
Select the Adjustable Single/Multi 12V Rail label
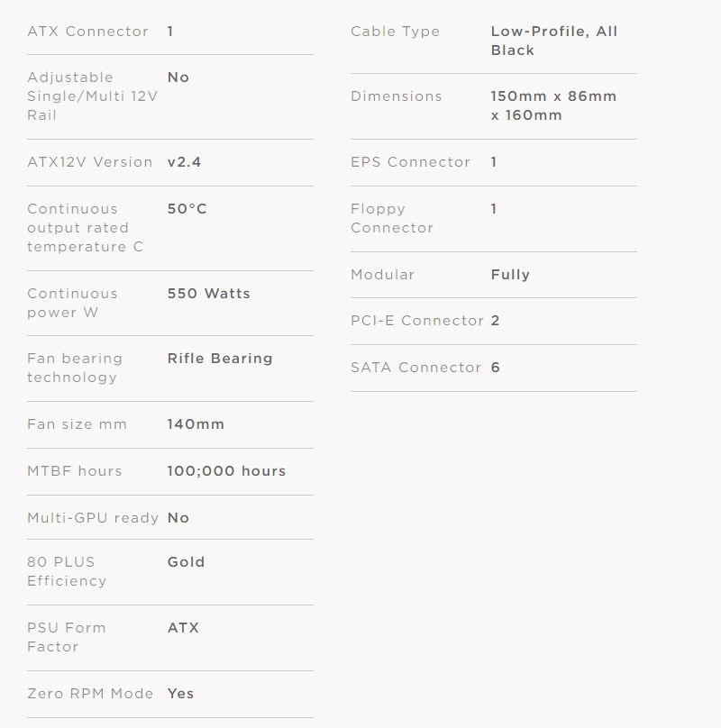pyautogui.click(x=92, y=96)
